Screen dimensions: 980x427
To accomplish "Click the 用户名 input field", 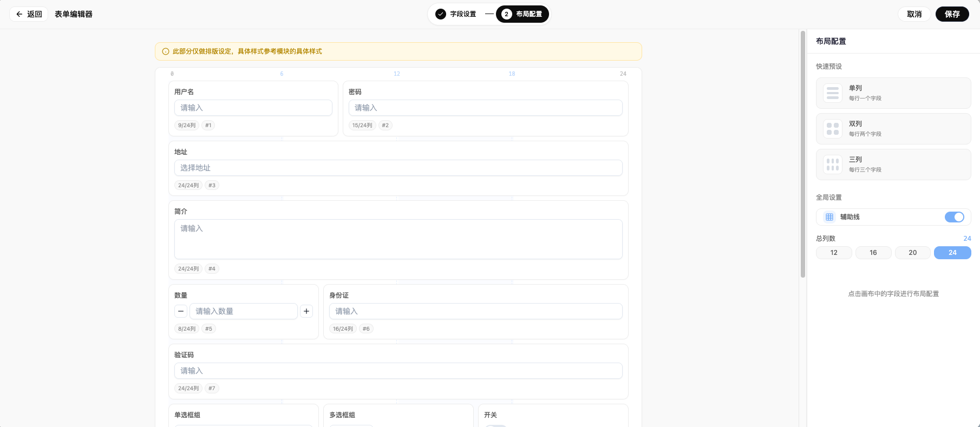I will [x=253, y=108].
